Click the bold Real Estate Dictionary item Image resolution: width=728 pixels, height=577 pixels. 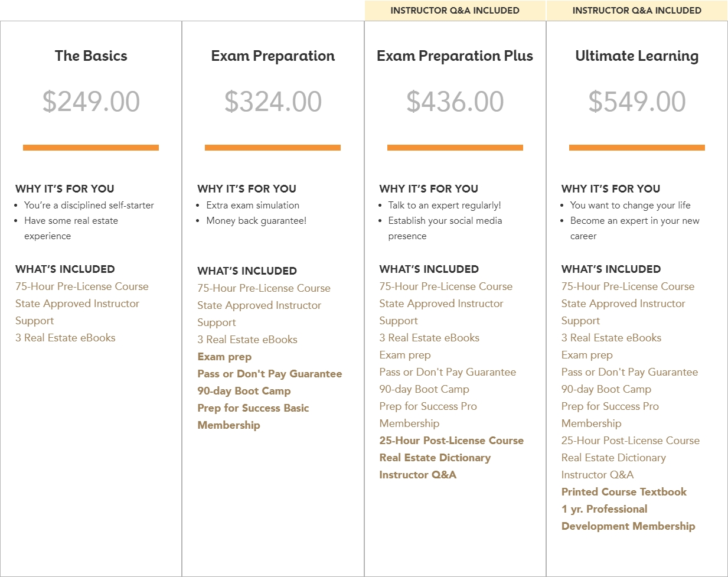435,458
